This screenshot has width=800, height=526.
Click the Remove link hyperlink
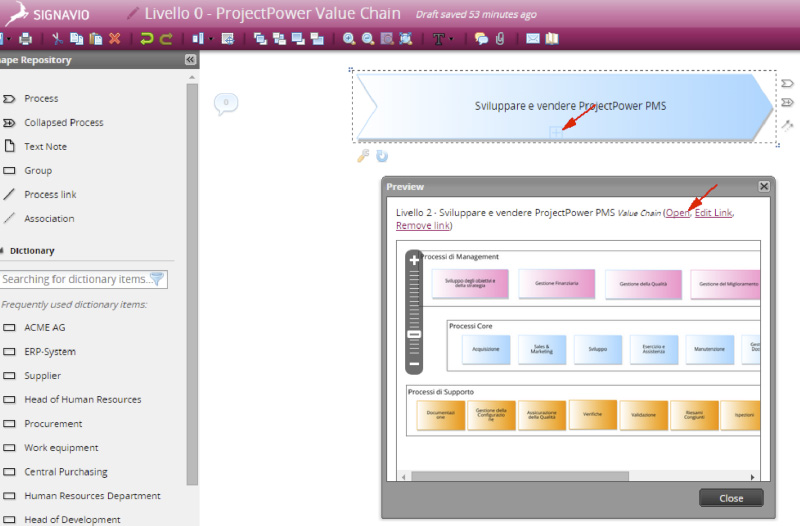tap(423, 226)
